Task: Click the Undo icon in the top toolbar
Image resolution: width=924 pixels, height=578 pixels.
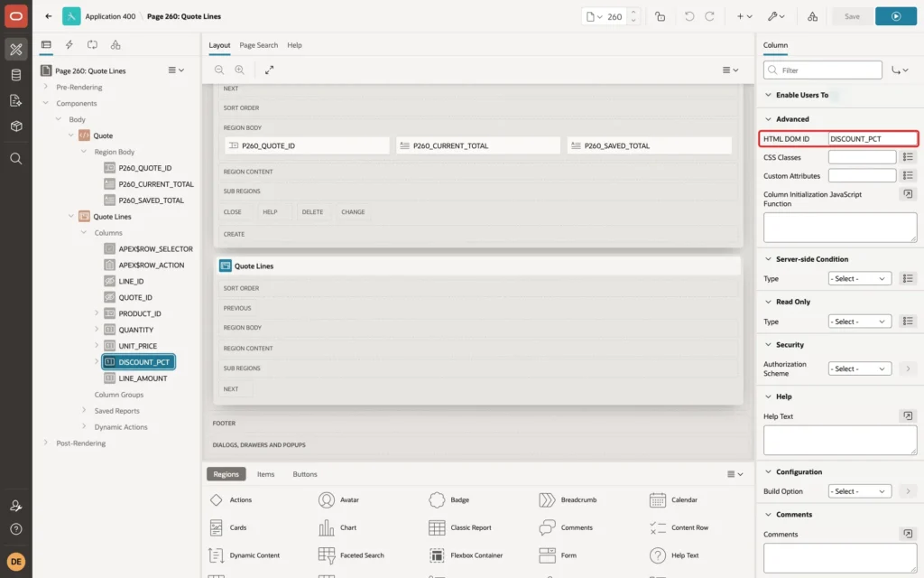Action: pyautogui.click(x=688, y=16)
